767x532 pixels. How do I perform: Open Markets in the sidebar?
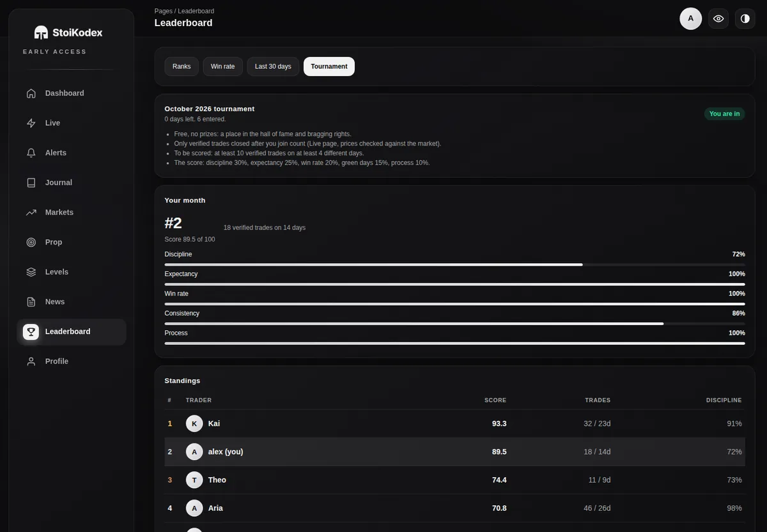point(72,213)
